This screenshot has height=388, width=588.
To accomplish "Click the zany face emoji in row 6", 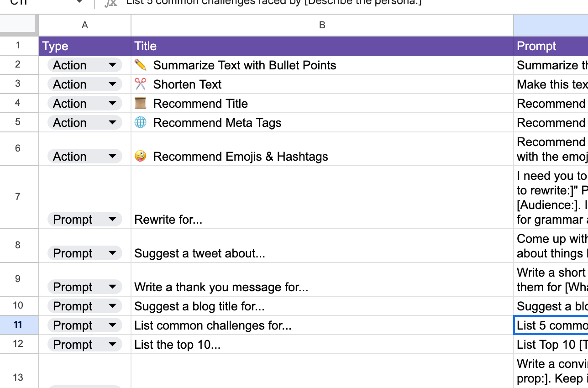I will point(141,156).
